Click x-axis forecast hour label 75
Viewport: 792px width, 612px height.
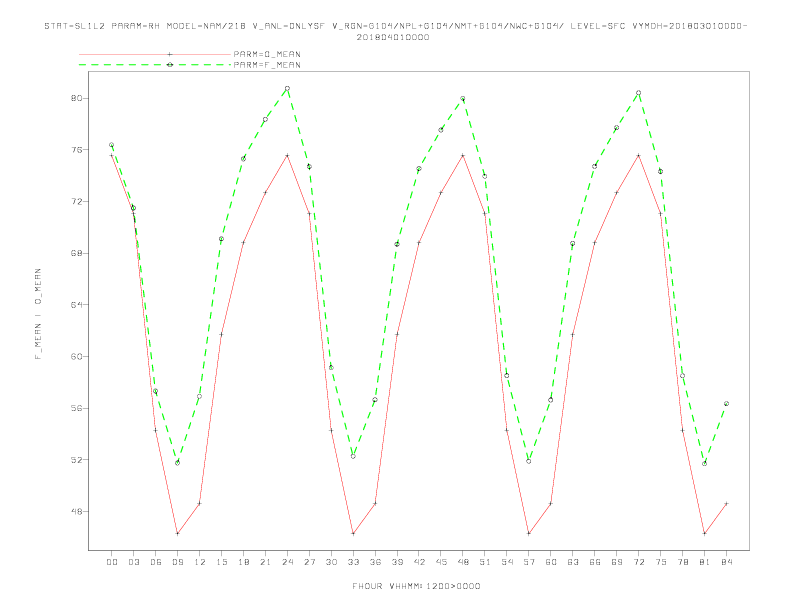pos(661,562)
